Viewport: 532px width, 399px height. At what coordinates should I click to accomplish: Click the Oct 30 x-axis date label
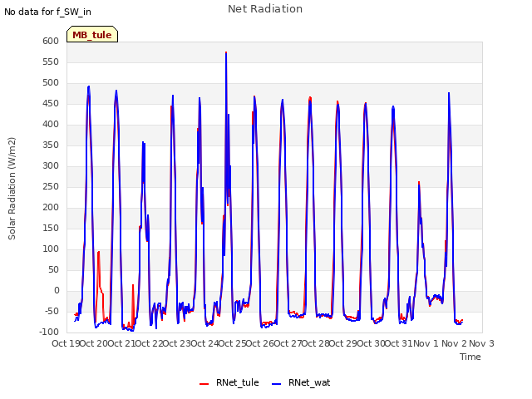click(x=371, y=343)
